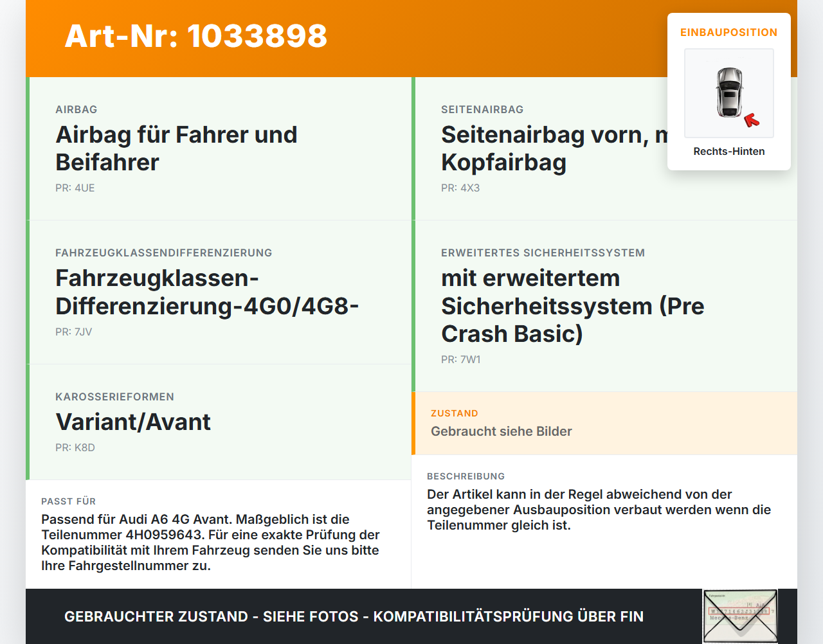Click the Variant/Avant heading
Screen dimensions: 823x644
(x=134, y=422)
